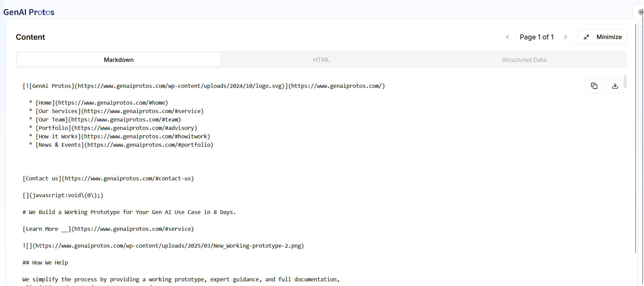Click the '[Our Services]' markdown line
This screenshot has height=286, width=644.
click(119, 111)
